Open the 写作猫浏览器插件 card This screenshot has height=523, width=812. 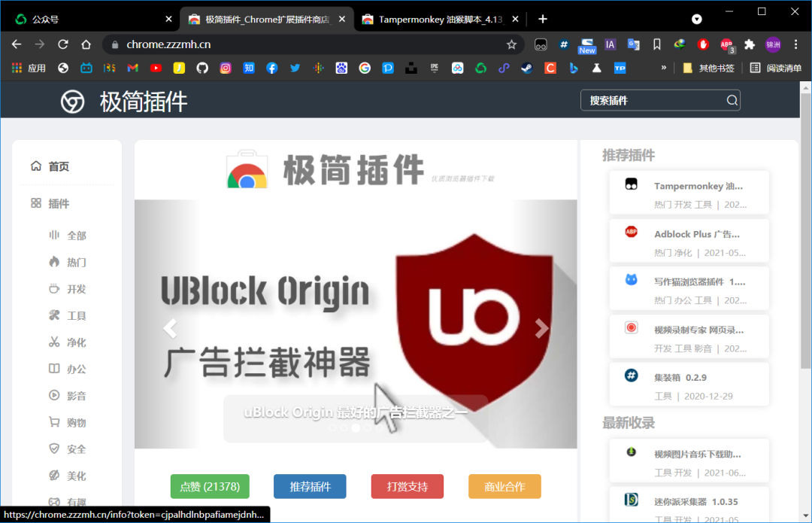pyautogui.click(x=689, y=289)
